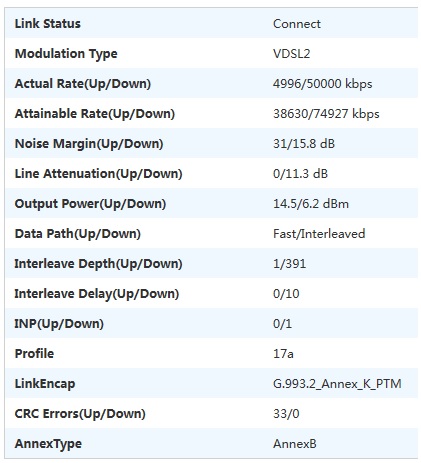The image size is (421, 463).
Task: Select the Connect status value
Action: [297, 24]
